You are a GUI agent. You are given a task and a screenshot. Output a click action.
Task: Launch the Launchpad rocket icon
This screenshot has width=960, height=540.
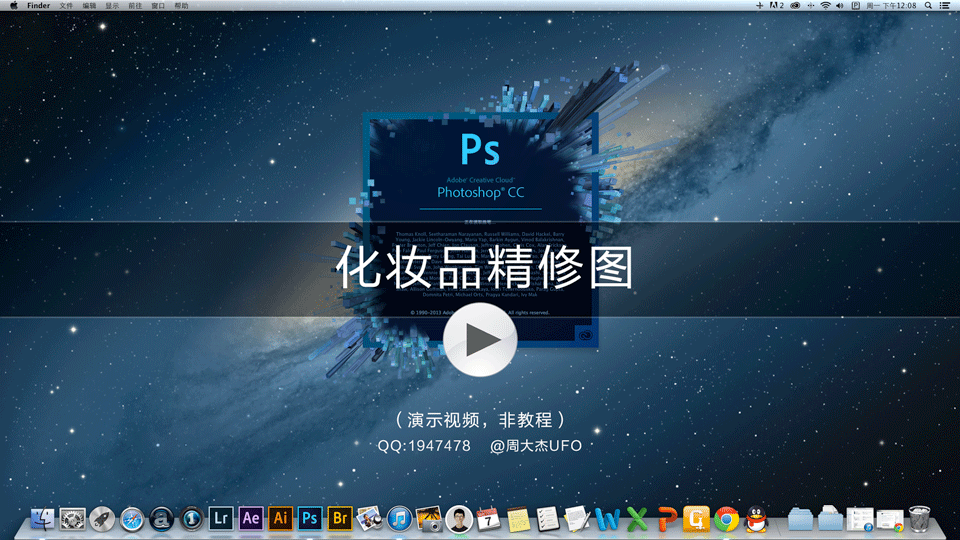(x=102, y=519)
